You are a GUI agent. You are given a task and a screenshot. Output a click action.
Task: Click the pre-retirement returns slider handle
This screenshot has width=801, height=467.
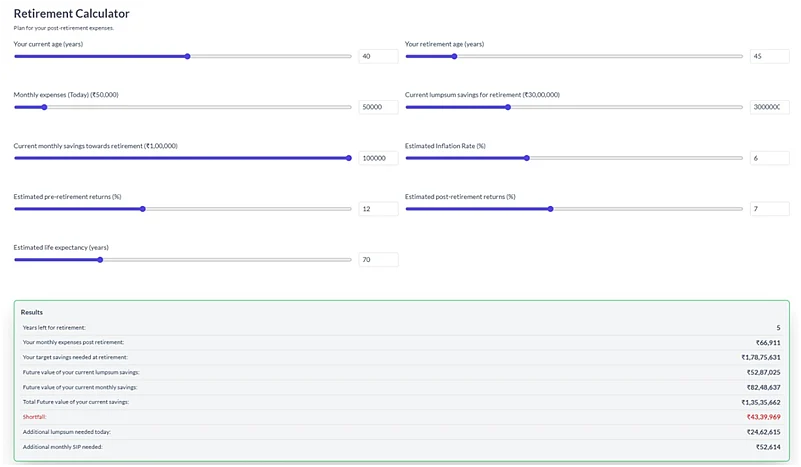(x=143, y=209)
